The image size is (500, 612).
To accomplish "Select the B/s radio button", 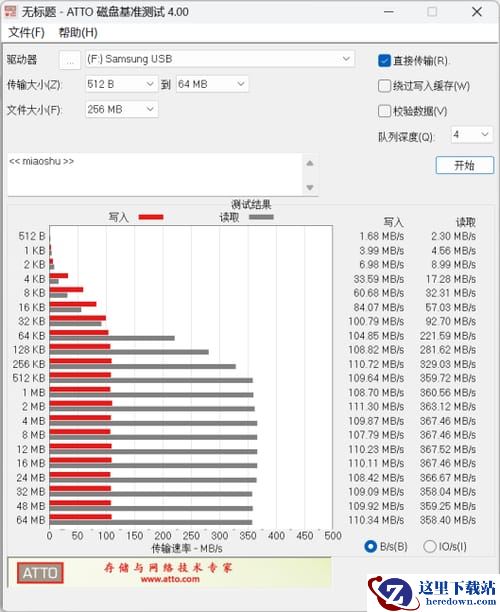I will 370,546.
